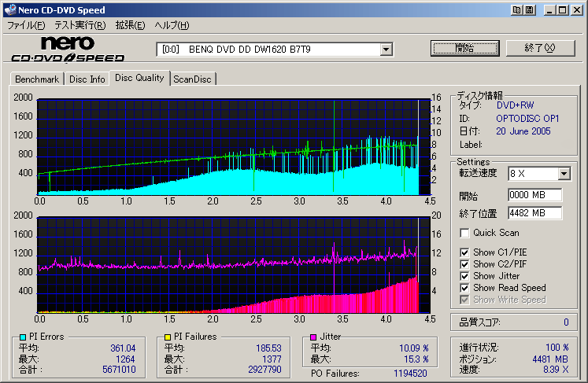Open the ファイル(F) menu

pyautogui.click(x=26, y=25)
